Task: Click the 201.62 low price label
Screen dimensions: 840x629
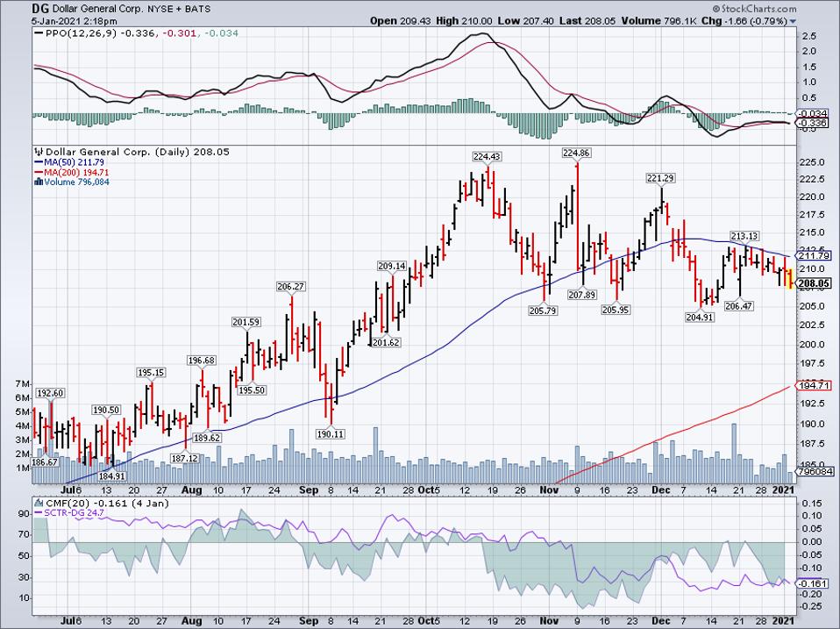Action: tap(386, 342)
